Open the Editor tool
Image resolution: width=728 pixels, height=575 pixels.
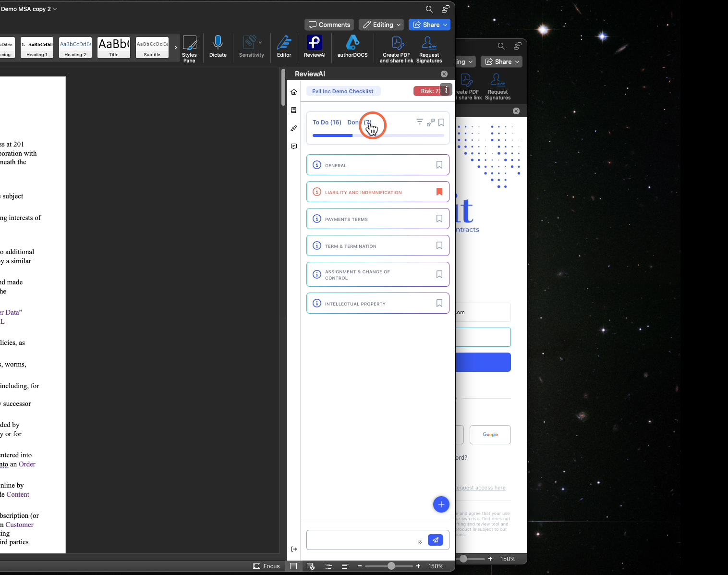point(284,47)
